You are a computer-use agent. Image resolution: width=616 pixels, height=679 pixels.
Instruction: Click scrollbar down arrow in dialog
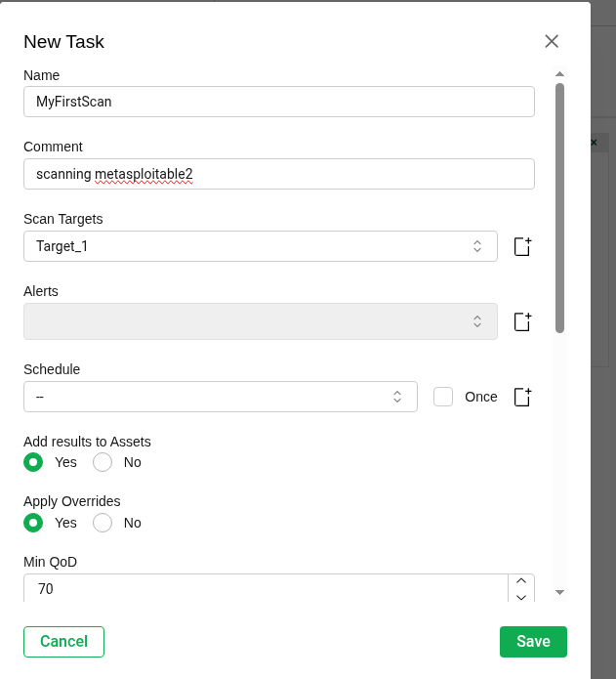[559, 592]
